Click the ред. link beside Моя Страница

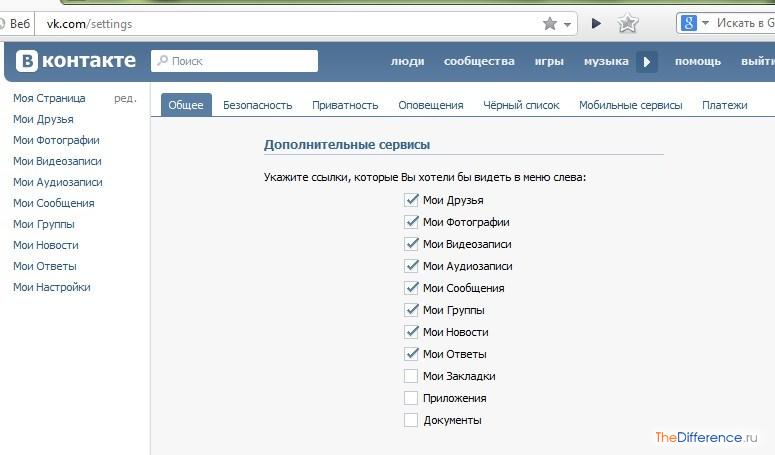pos(125,98)
